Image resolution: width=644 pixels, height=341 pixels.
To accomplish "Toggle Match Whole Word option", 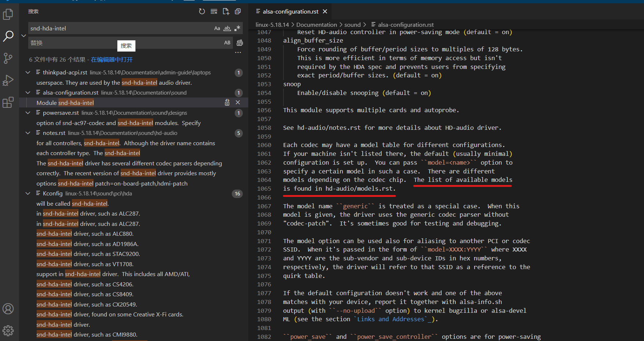I will coord(227,28).
